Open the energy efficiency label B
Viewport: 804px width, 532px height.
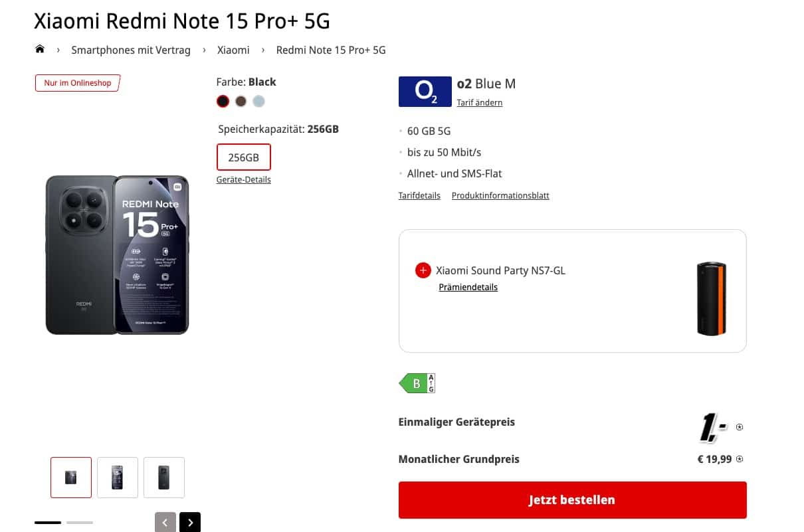tap(417, 383)
